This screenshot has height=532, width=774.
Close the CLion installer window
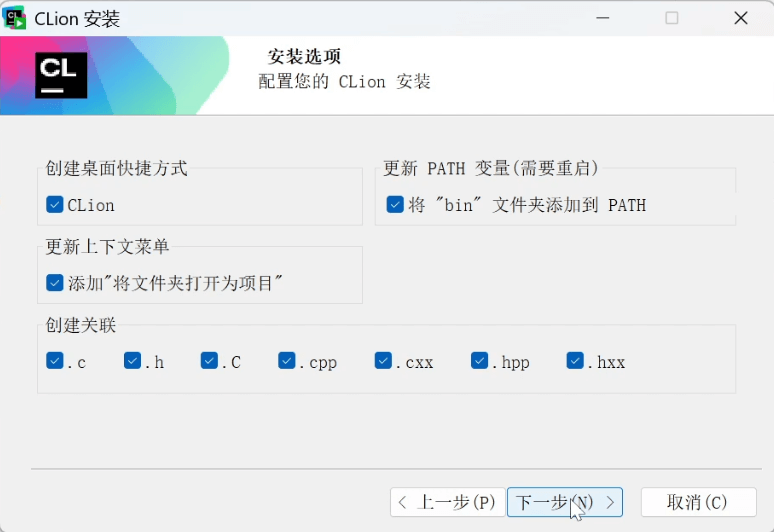(740, 18)
